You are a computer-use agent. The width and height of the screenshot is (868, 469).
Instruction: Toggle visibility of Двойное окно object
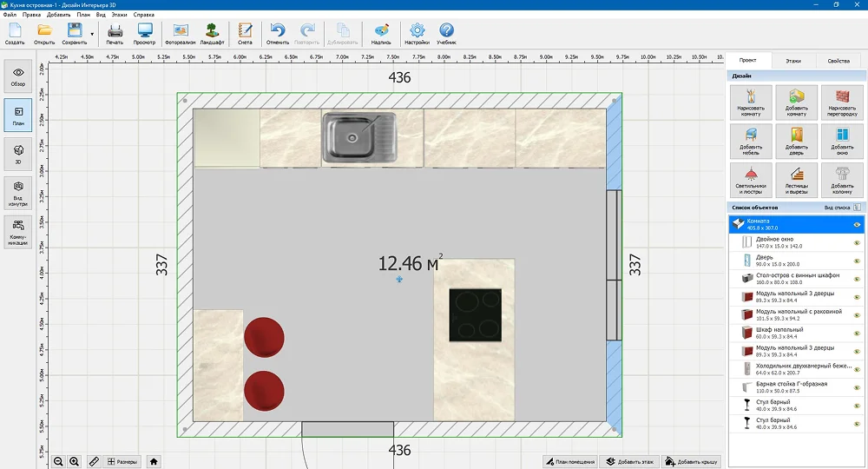click(857, 242)
